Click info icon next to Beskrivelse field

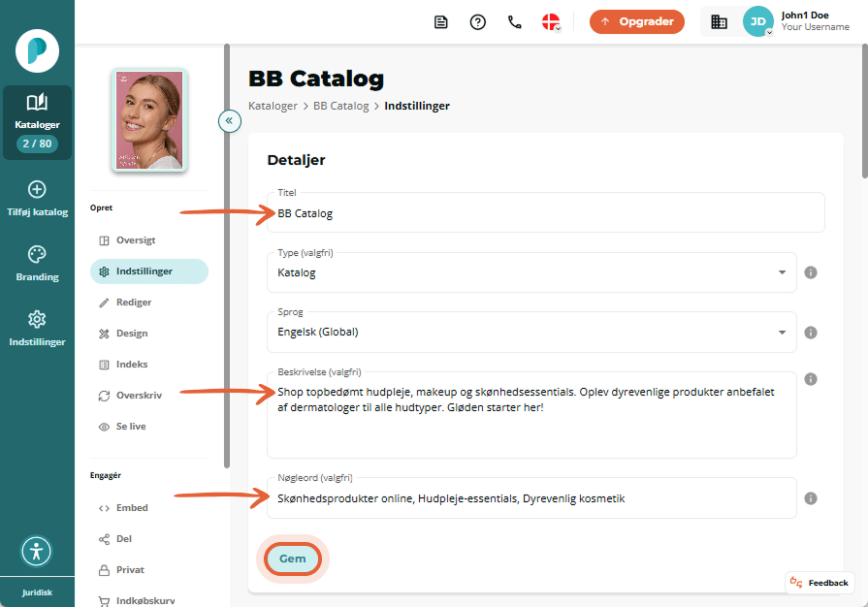[811, 379]
